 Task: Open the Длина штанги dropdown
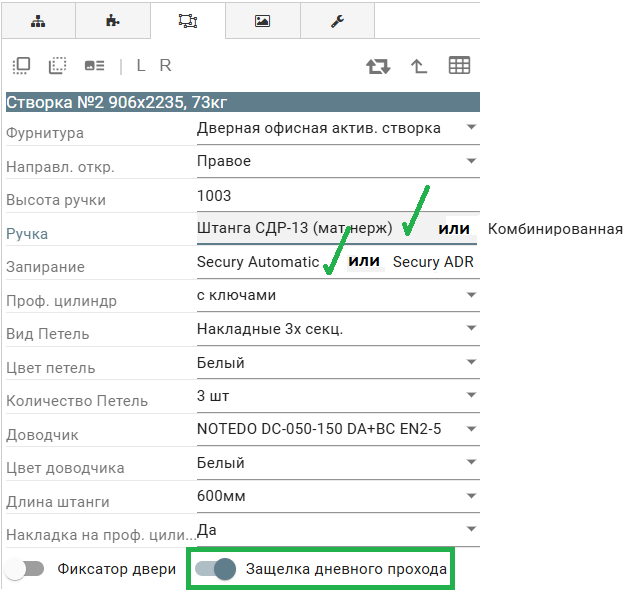click(338, 496)
